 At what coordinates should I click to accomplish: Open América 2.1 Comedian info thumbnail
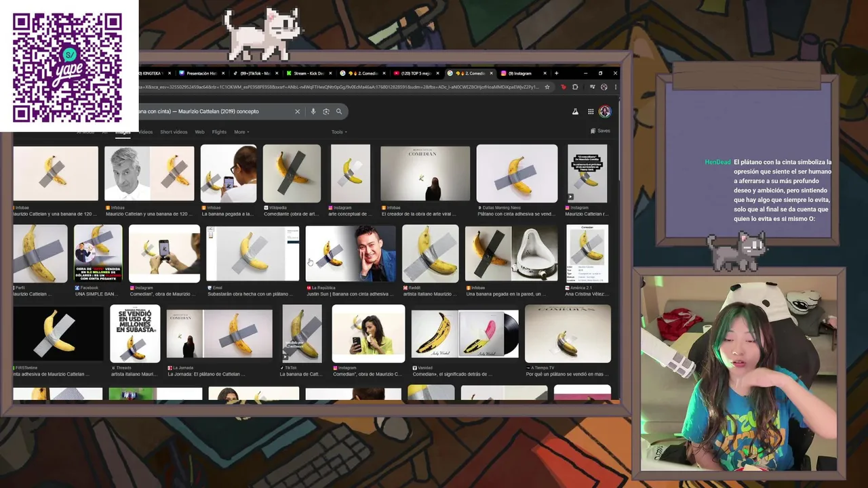[587, 253]
